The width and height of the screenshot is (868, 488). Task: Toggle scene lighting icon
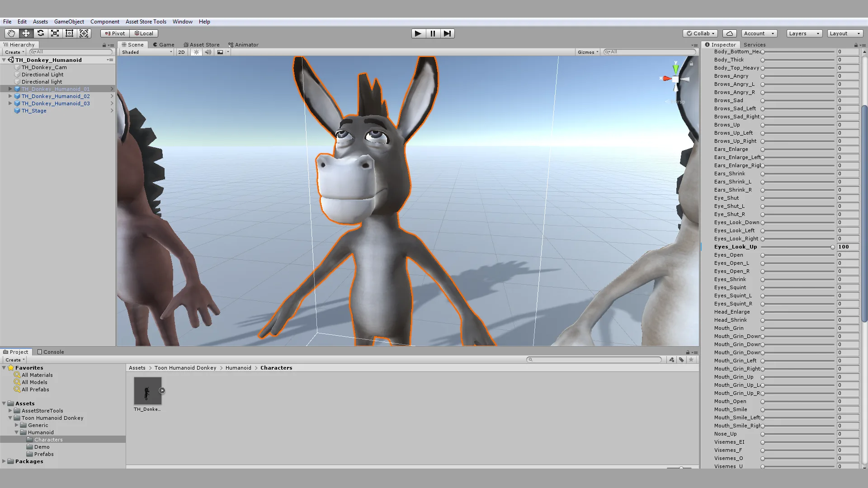(x=196, y=52)
